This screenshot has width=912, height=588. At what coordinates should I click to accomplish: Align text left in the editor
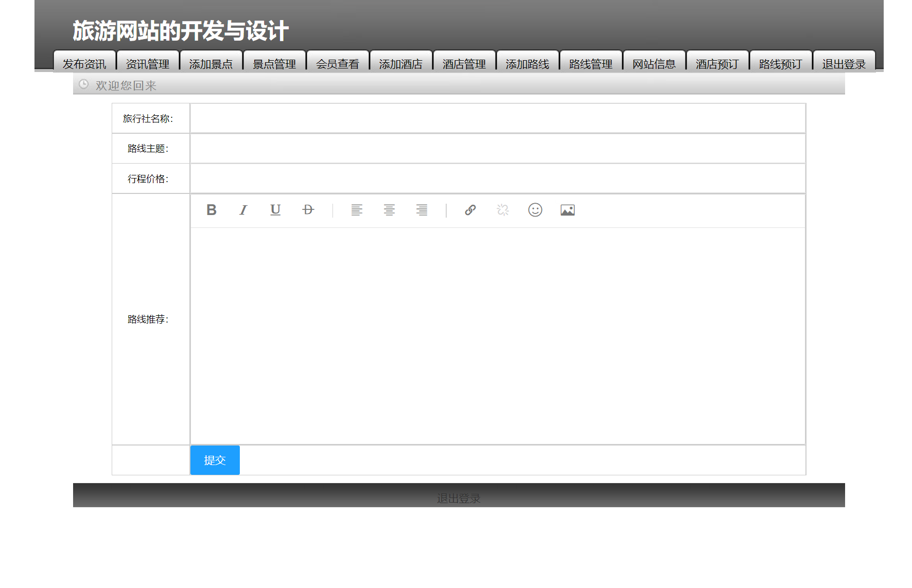pyautogui.click(x=357, y=210)
